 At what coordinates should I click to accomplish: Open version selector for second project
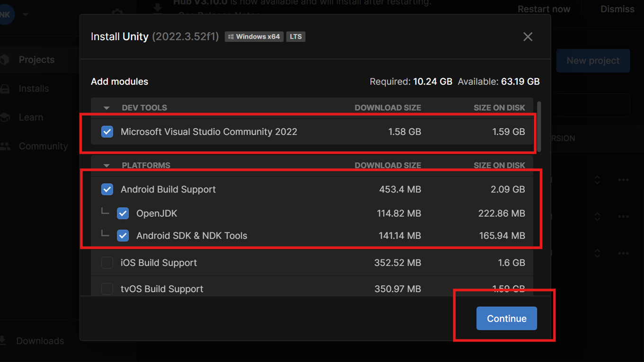pyautogui.click(x=597, y=217)
